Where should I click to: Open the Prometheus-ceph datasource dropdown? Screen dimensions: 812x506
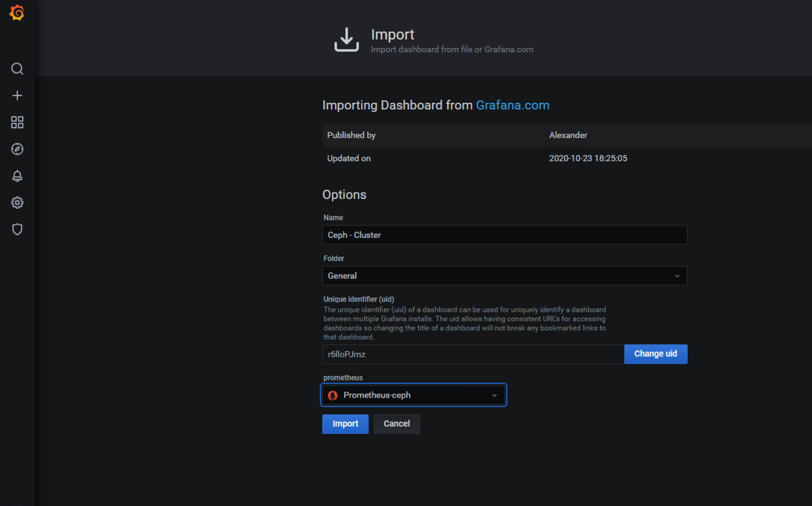(413, 395)
